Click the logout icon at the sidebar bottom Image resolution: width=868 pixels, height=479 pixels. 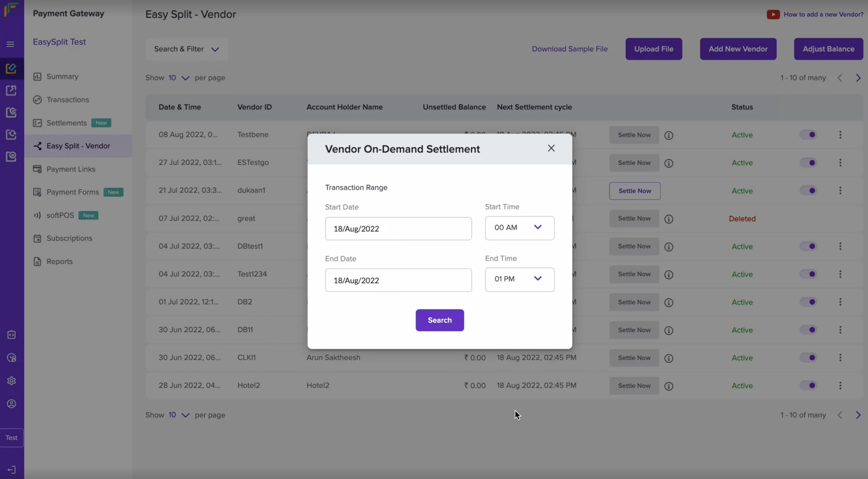11,470
